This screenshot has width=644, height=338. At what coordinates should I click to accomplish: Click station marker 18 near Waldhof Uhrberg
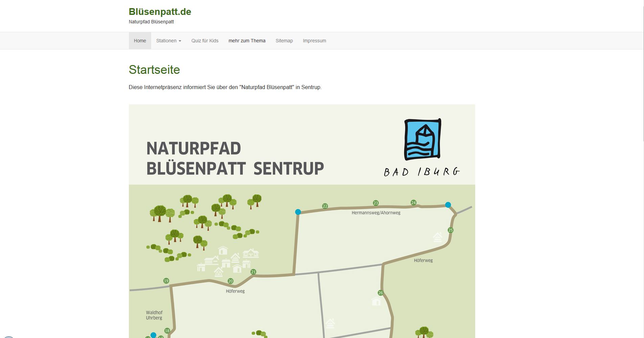coord(167,331)
